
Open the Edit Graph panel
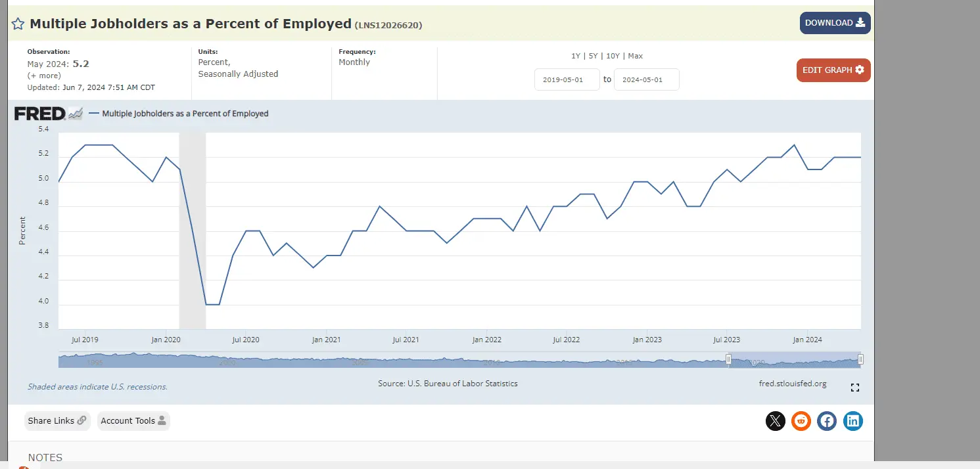click(833, 70)
